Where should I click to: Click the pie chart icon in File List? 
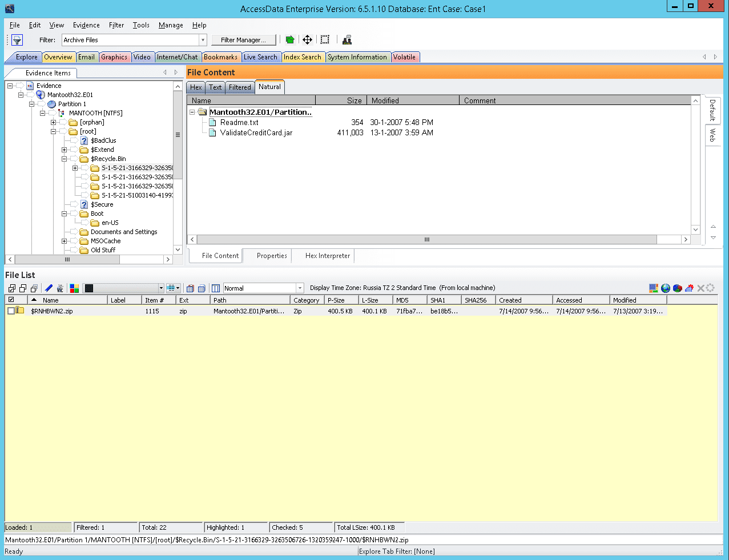tap(678, 288)
